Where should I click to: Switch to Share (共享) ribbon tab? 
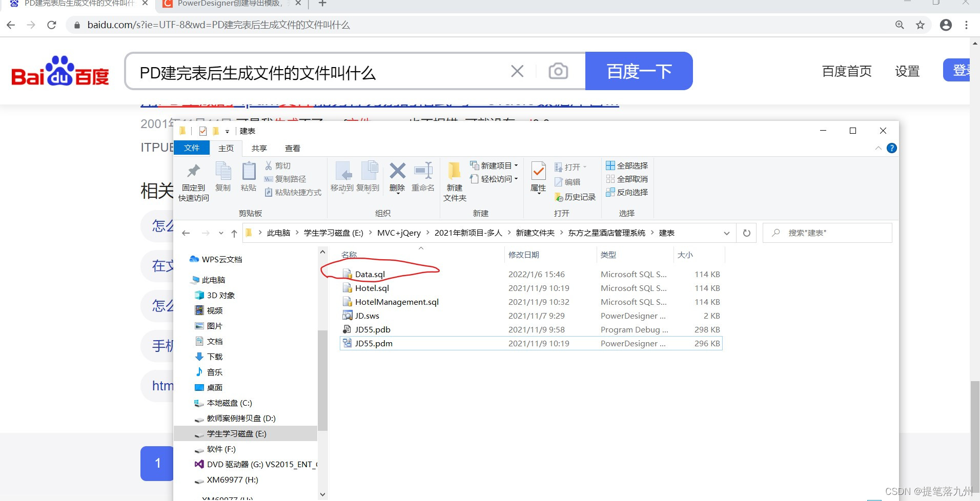259,148
